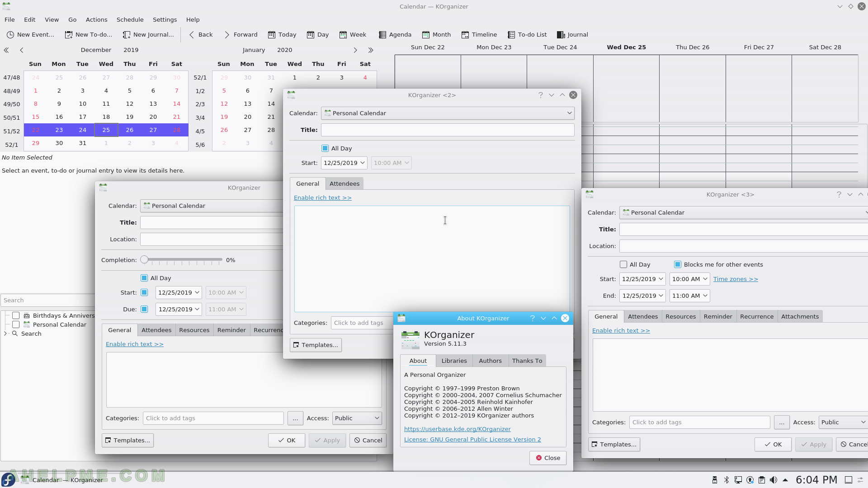Click the Title field in KOrganizer <2>
Viewport: 868px width, 488px height.
(448, 130)
